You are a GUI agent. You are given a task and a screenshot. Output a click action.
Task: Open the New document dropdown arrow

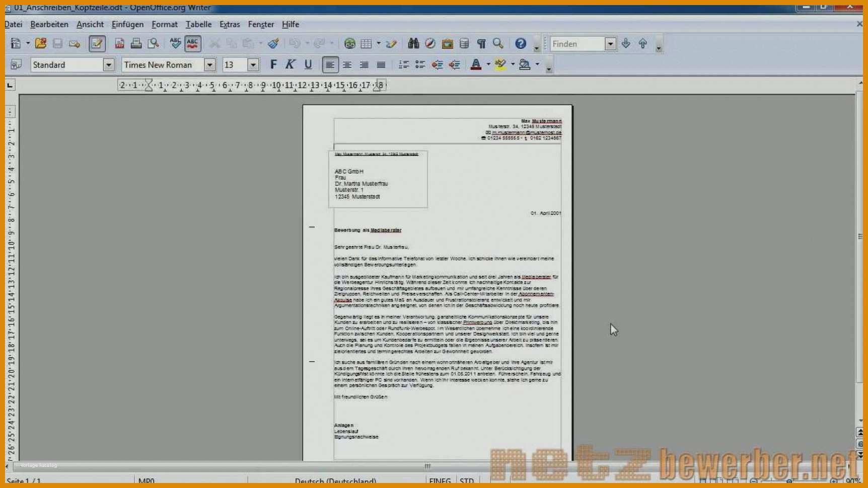[28, 44]
